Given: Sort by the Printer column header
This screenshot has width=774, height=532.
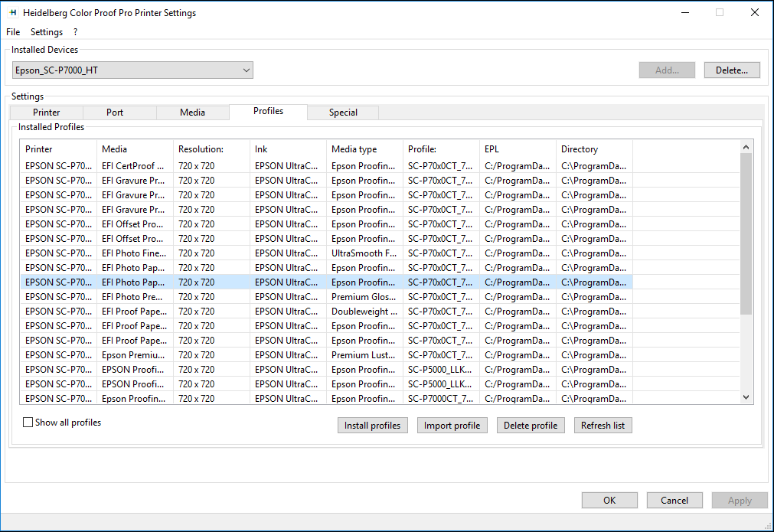Looking at the screenshot, I should [x=58, y=149].
